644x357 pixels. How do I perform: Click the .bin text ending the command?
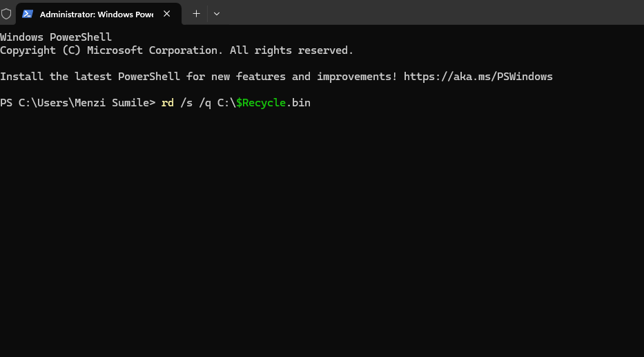click(x=298, y=103)
